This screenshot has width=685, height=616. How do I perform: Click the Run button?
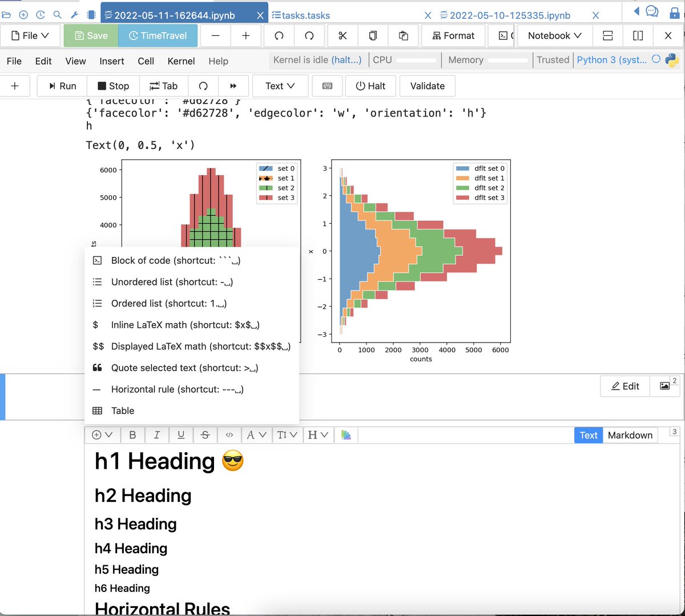tap(62, 86)
